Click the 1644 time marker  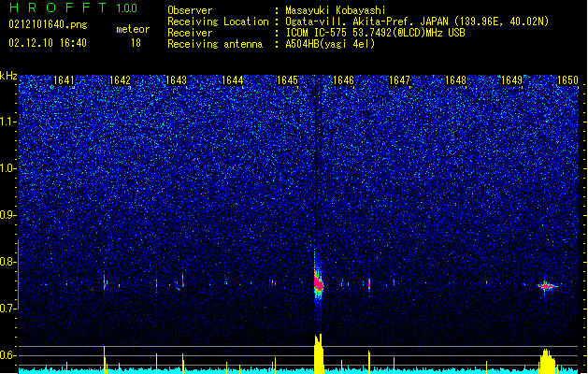tap(232, 80)
